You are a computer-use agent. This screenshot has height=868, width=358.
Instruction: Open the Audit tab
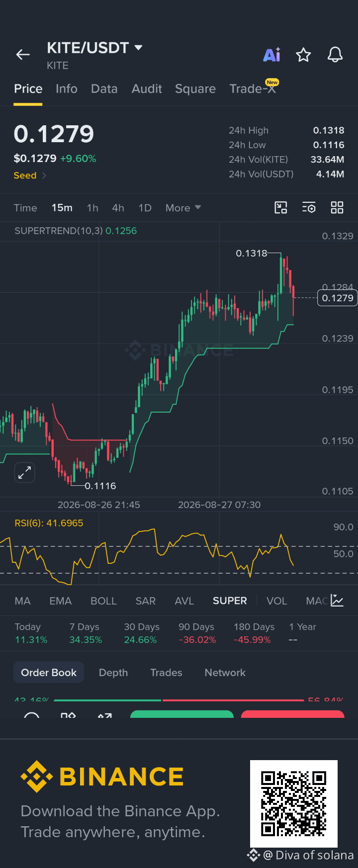[147, 89]
